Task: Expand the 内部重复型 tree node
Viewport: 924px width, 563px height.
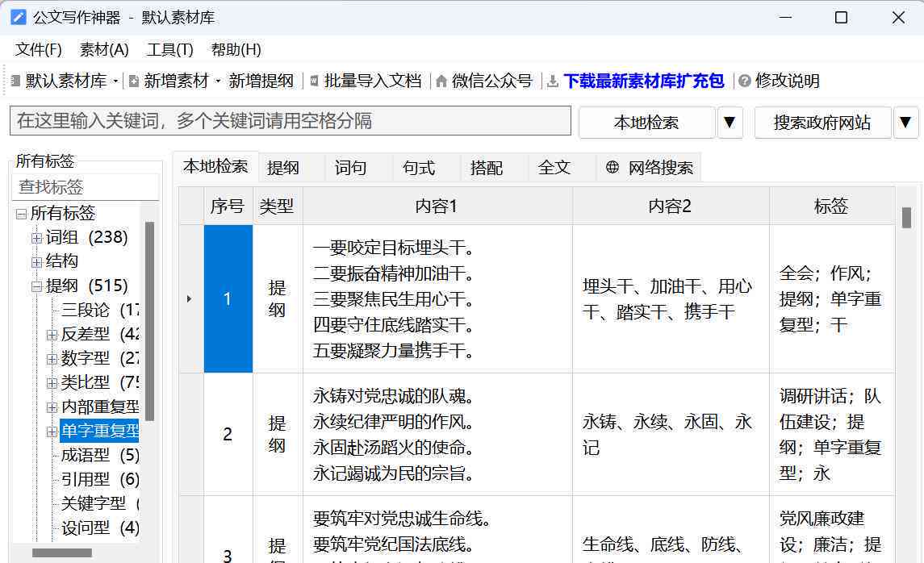Action: click(52, 407)
